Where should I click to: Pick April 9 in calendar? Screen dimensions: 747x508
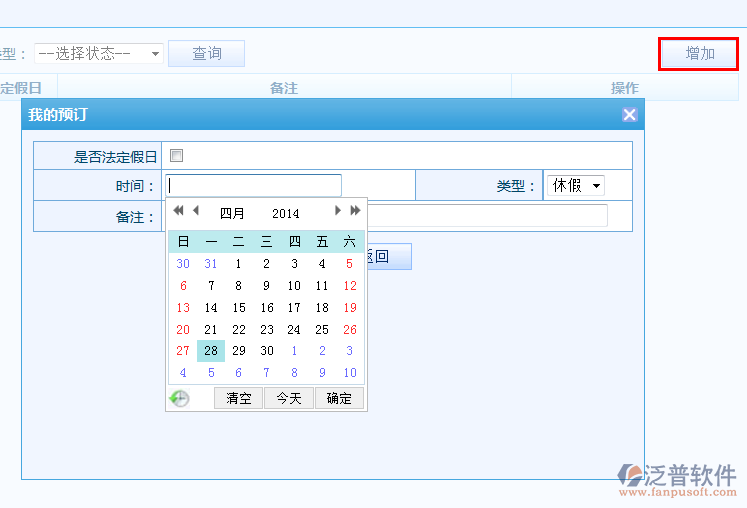pyautogui.click(x=266, y=286)
